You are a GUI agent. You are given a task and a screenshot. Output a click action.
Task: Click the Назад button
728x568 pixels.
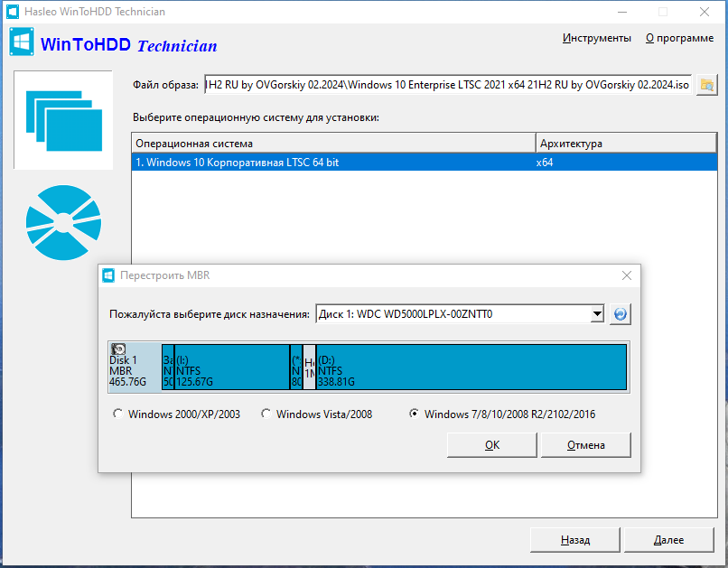574,540
